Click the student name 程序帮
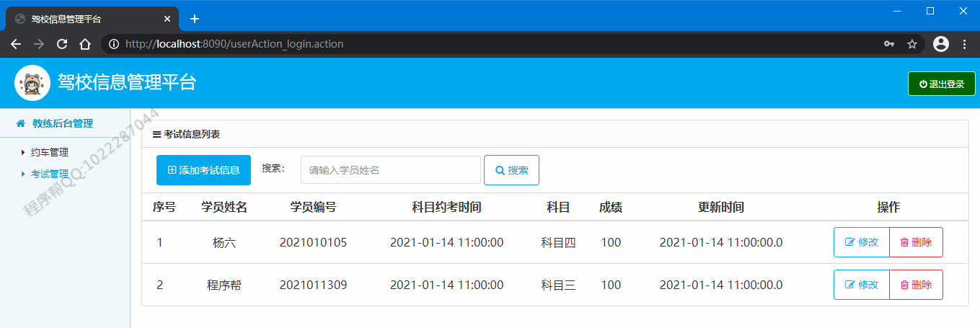980x328 pixels. 224,285
